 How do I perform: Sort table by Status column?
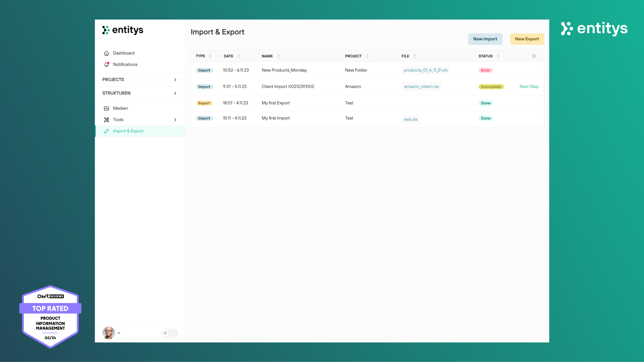[498, 56]
